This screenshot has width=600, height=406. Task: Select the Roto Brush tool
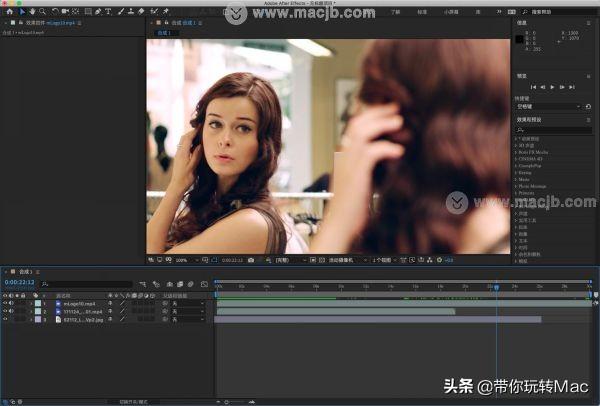154,12
